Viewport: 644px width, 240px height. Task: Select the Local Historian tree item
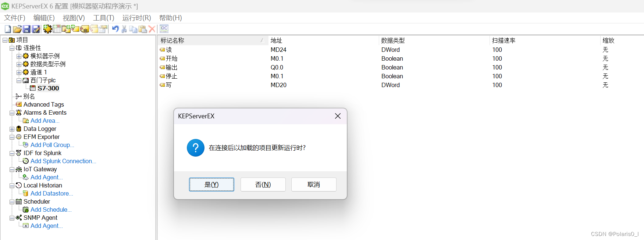click(43, 185)
